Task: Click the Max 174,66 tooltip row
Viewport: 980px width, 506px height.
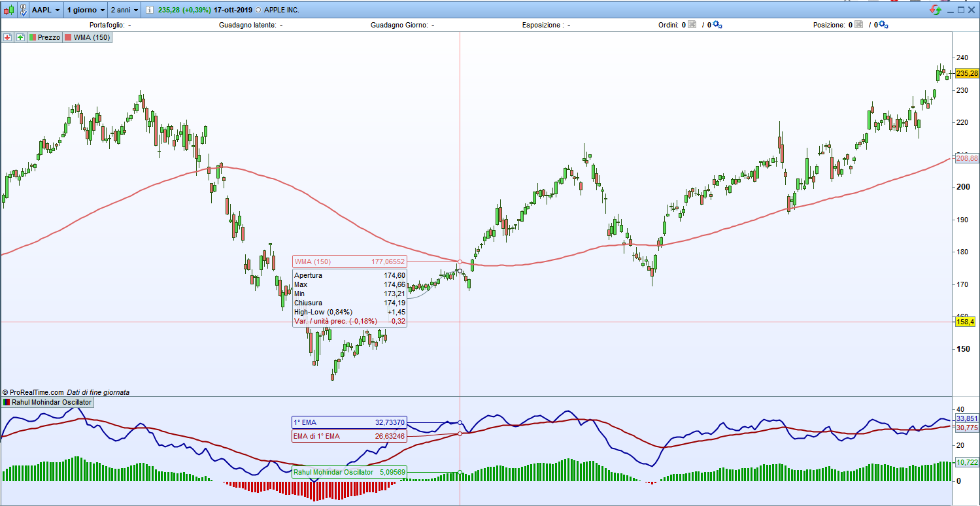Action: [349, 284]
